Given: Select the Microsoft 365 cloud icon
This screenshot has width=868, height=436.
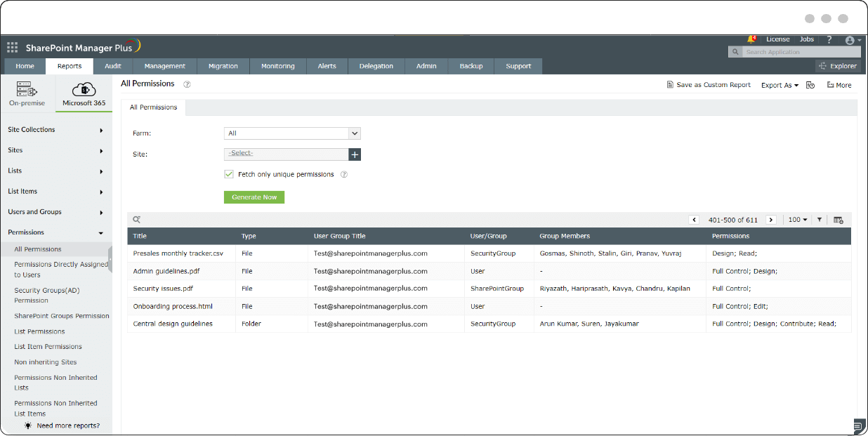Looking at the screenshot, I should (84, 89).
